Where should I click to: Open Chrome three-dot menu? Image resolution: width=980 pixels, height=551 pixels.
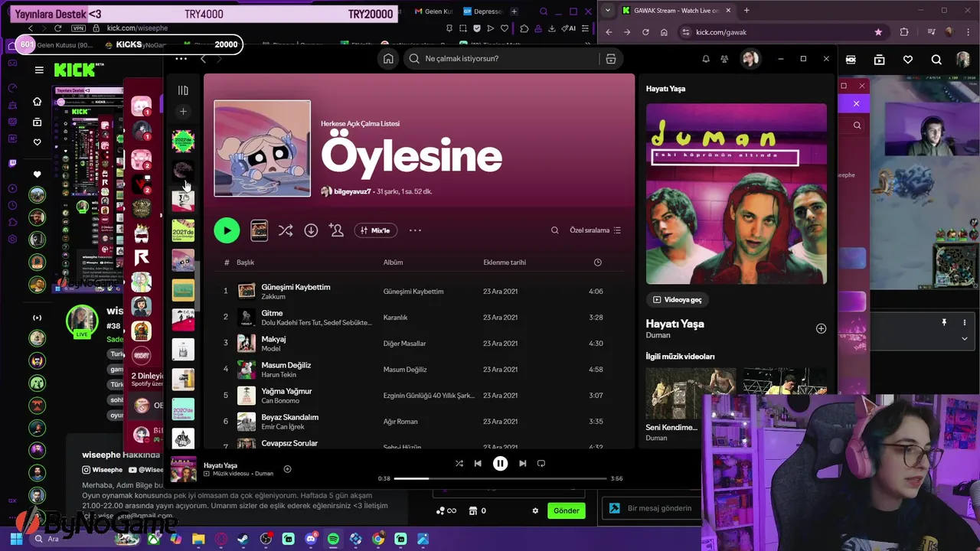tap(970, 32)
